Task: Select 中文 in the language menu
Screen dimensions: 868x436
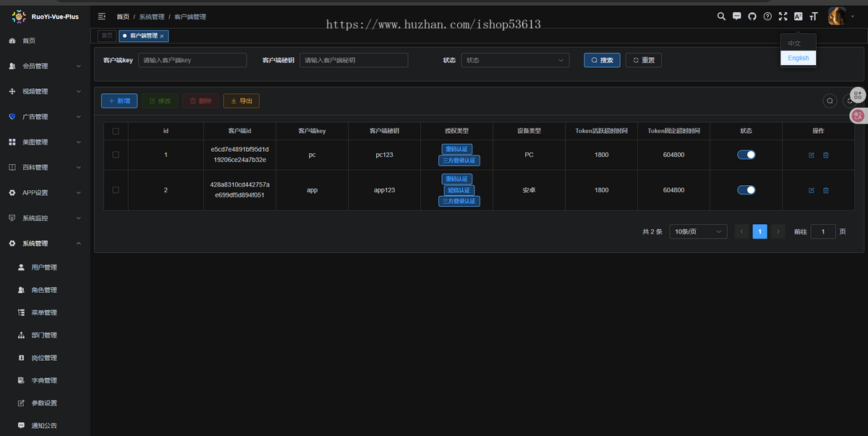Action: [799, 43]
